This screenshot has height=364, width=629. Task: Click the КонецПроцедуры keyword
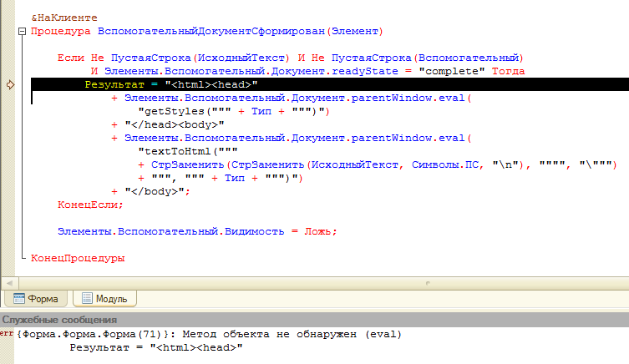coord(78,258)
